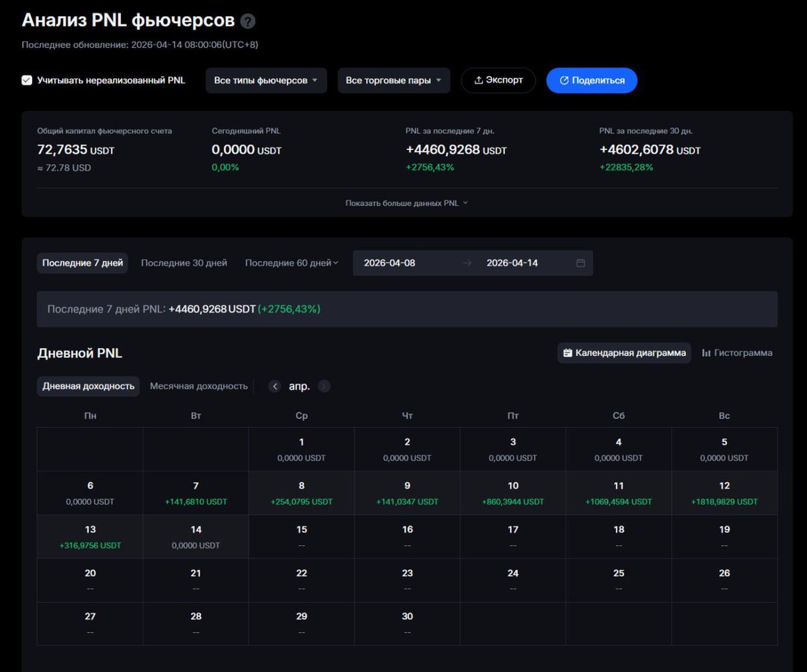This screenshot has width=807, height=672.
Task: Show Гистограмма view
Action: point(737,353)
